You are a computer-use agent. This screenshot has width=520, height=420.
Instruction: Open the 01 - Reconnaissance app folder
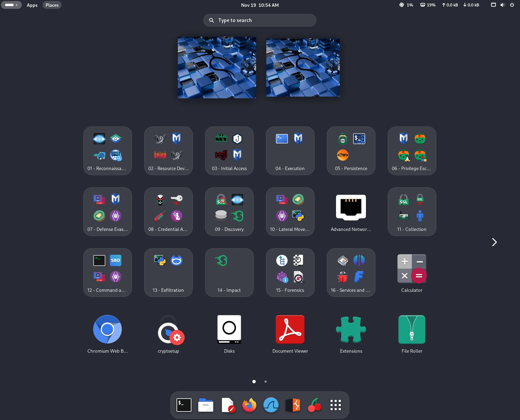[107, 151]
